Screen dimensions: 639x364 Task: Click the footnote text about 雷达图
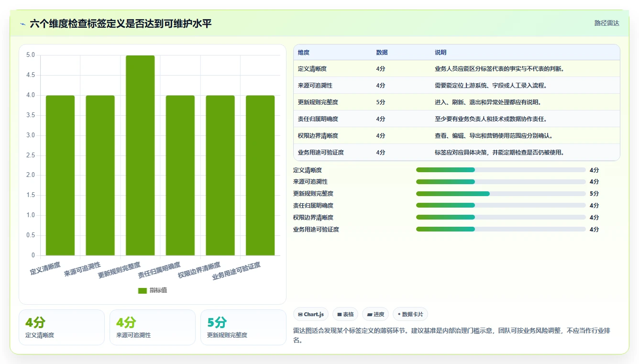451,335
